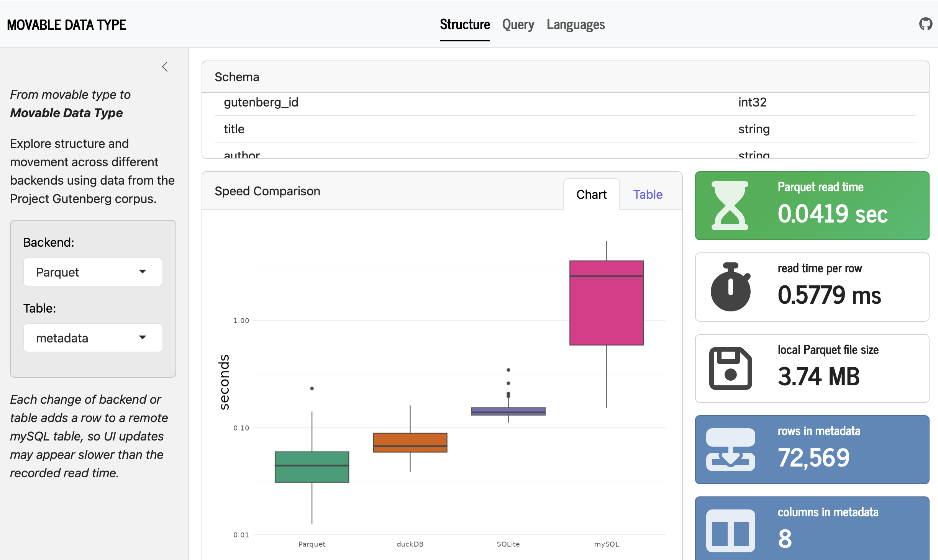Open the Backend dropdown showing Parquet
The height and width of the screenshot is (560, 938).
click(x=93, y=272)
